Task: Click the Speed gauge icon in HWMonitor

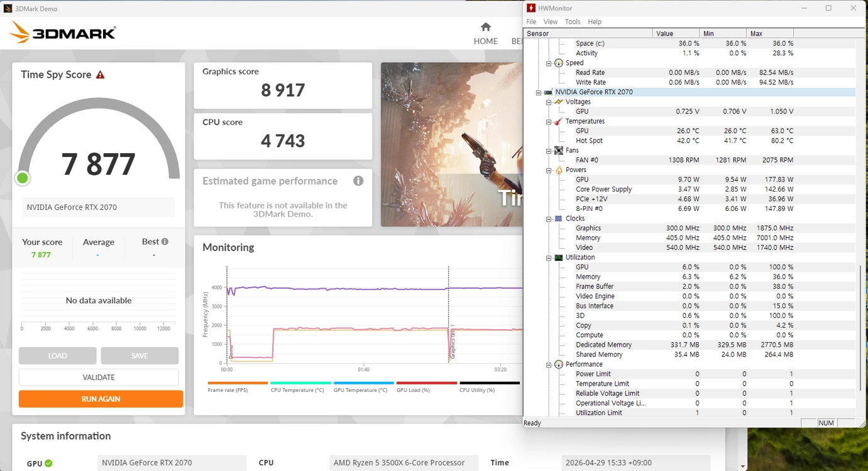Action: tap(558, 63)
